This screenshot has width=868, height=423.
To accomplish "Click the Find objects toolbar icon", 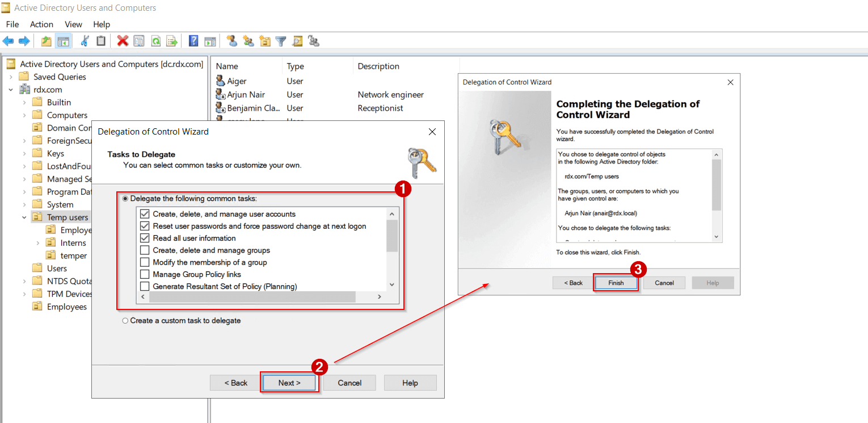I will pos(297,40).
